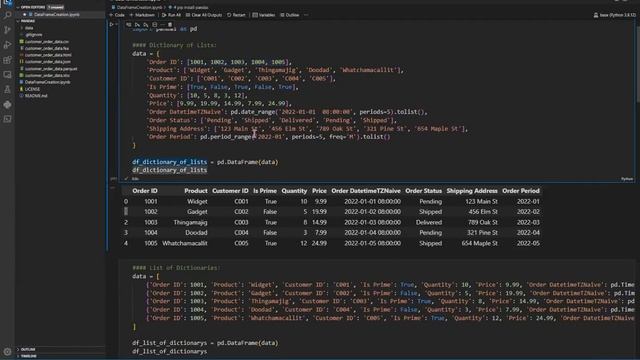
Task: Click the Is Prime column header
Action: [265, 191]
